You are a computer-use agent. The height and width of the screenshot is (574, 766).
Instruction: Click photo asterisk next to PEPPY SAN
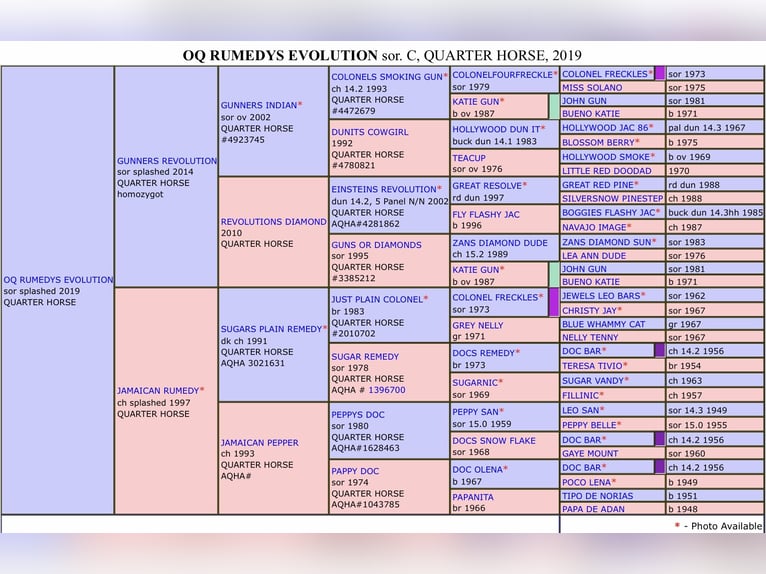[x=501, y=410]
